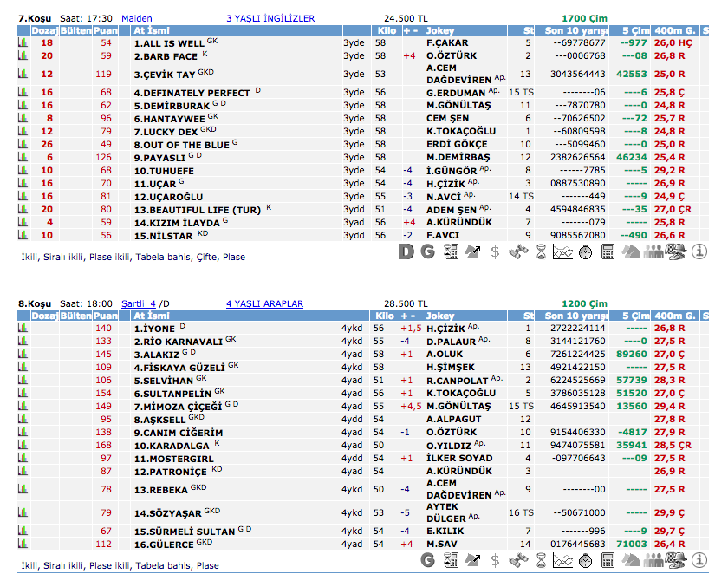
Task: Click the bar chart icon beside ALL IS WELL
Action: (x=23, y=42)
